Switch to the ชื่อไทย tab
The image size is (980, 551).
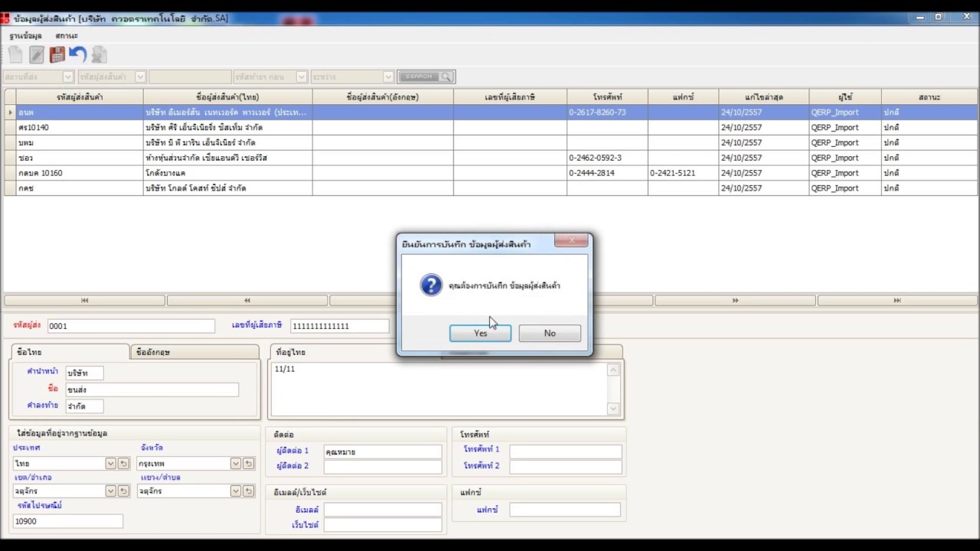click(x=70, y=352)
